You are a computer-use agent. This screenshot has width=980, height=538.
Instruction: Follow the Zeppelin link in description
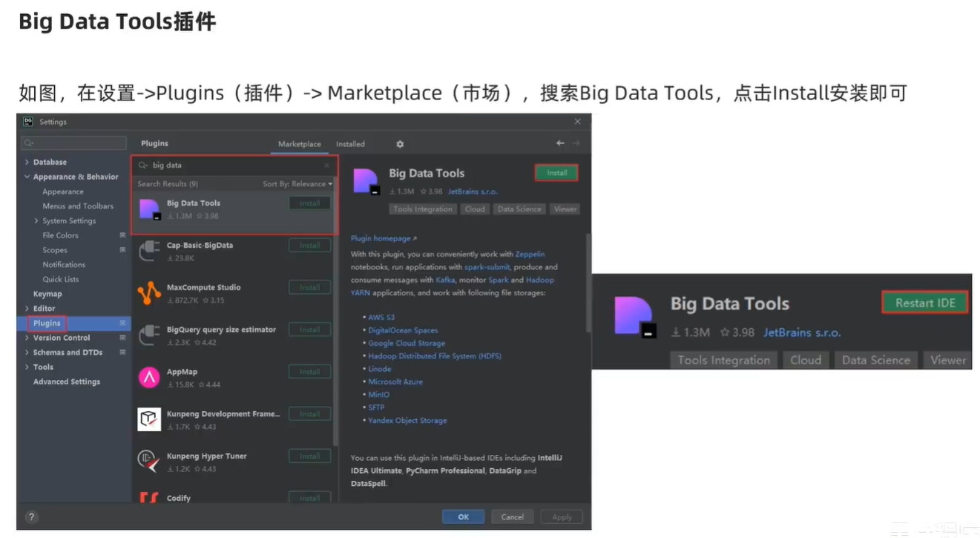pos(530,254)
